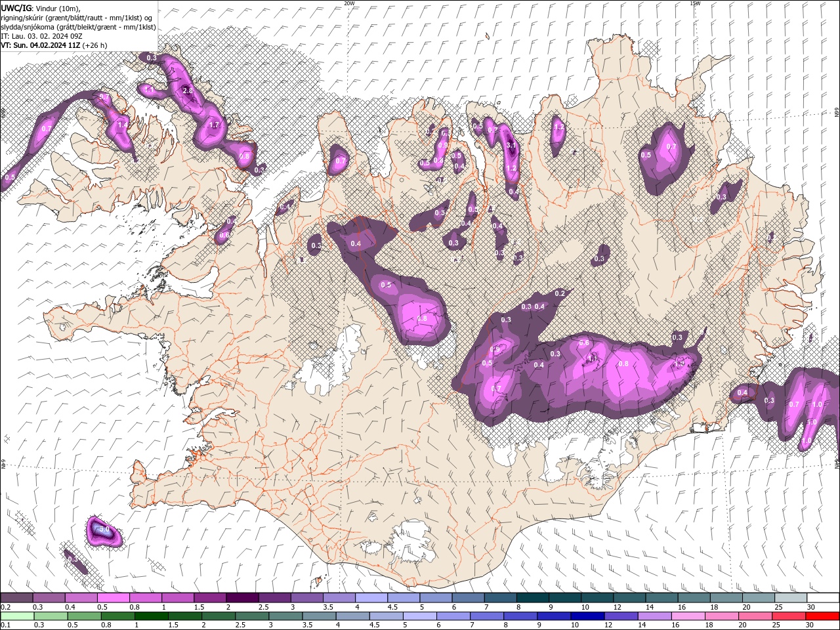Click lavender swatch between 4 and 4.5, upper legend
This screenshot has height=630, width=840.
click(x=371, y=598)
